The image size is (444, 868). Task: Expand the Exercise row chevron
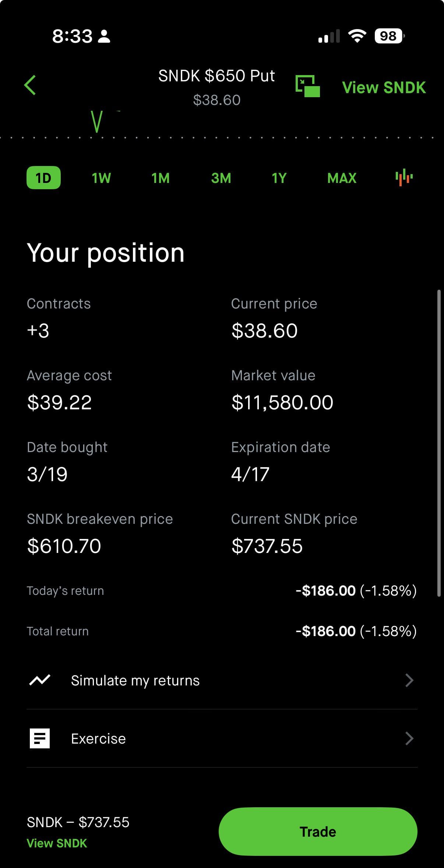pyautogui.click(x=409, y=738)
